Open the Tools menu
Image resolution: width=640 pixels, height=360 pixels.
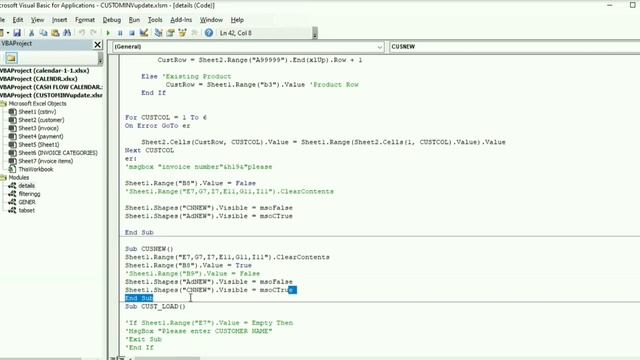click(x=155, y=20)
